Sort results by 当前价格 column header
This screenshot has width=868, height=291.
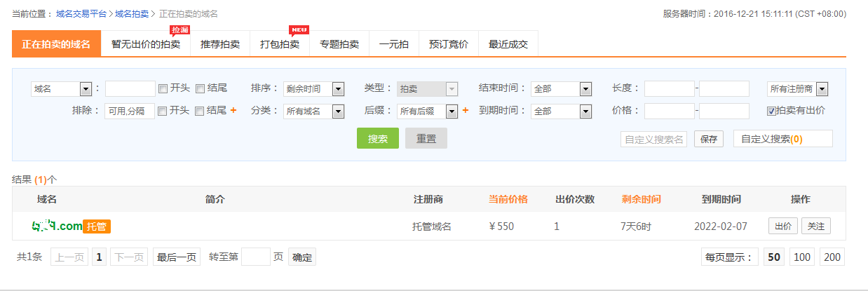click(x=508, y=199)
